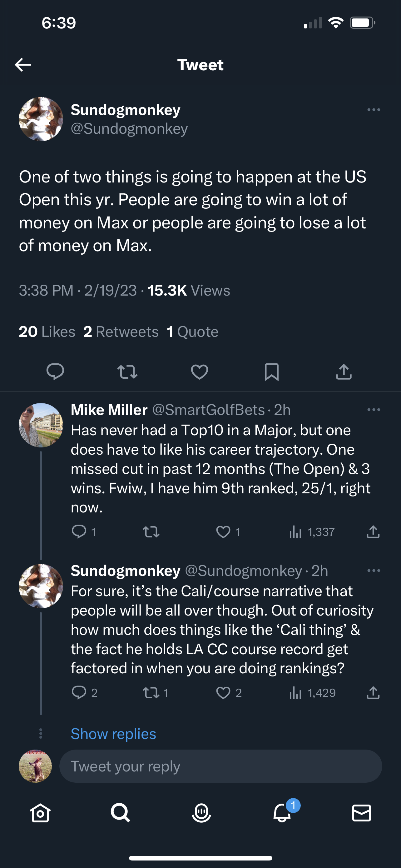Go to the Home tab
This screenshot has width=401, height=868.
coord(40,813)
